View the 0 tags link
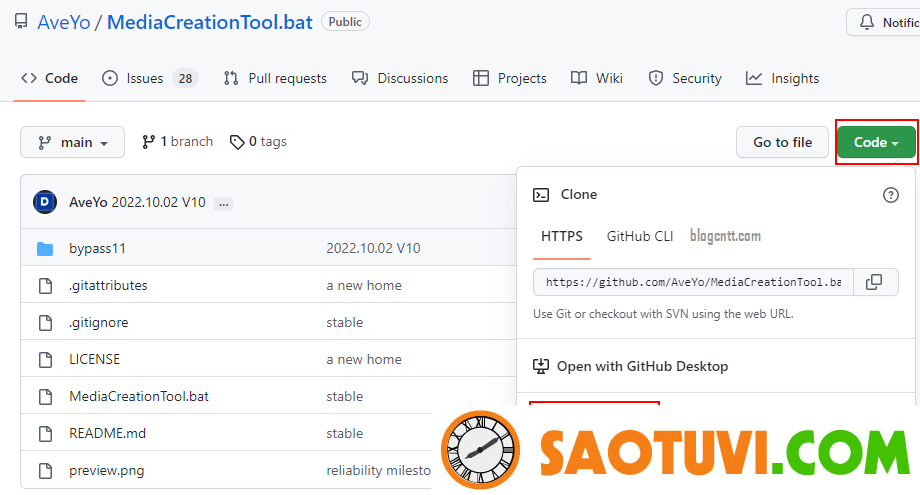 tap(258, 142)
